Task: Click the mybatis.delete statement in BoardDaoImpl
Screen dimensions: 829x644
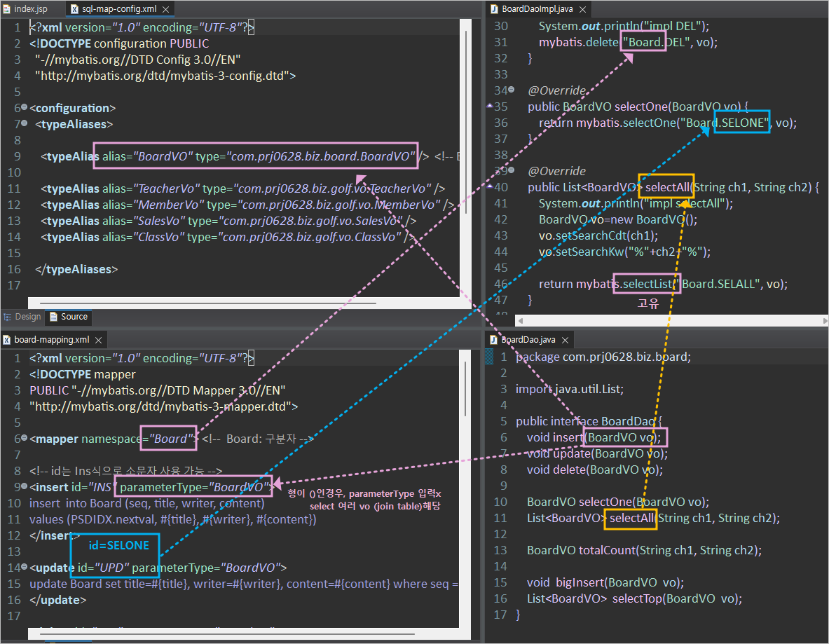Action: point(628,42)
